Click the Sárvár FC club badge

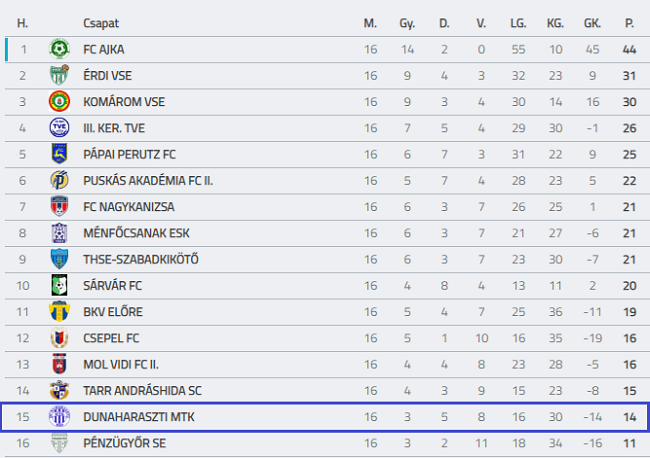point(59,285)
